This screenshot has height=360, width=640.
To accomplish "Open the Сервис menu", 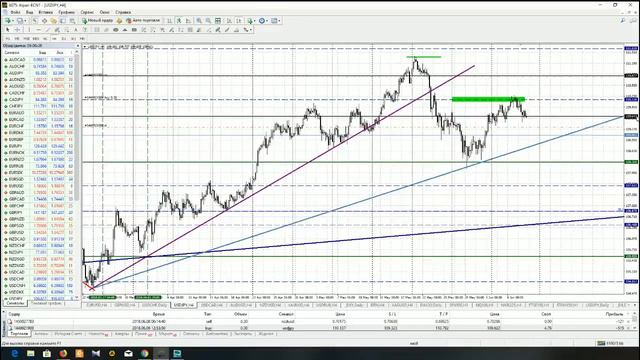I will (x=87, y=12).
